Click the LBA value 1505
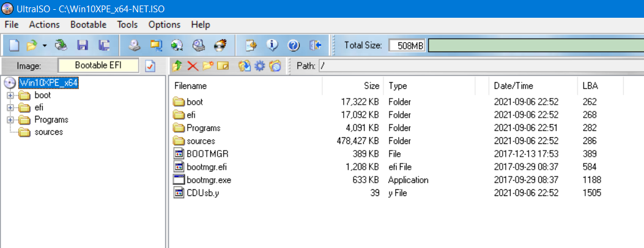 592,194
